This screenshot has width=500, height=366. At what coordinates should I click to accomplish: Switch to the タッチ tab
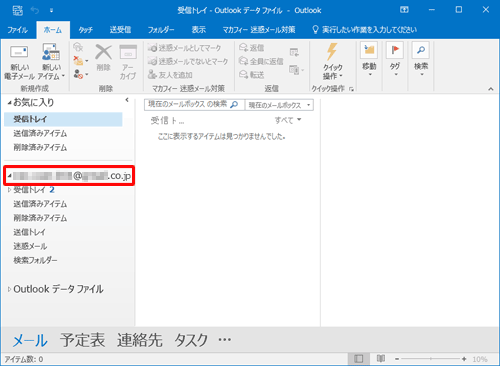pyautogui.click(x=85, y=30)
